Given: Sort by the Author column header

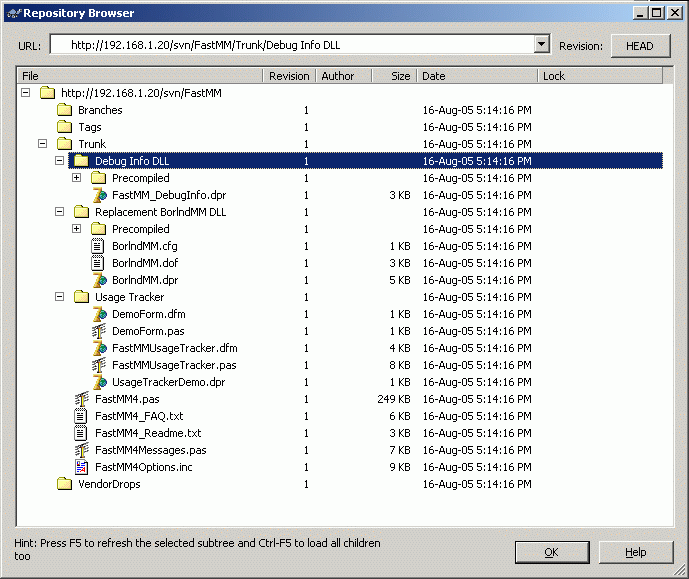Looking at the screenshot, I should pyautogui.click(x=344, y=76).
